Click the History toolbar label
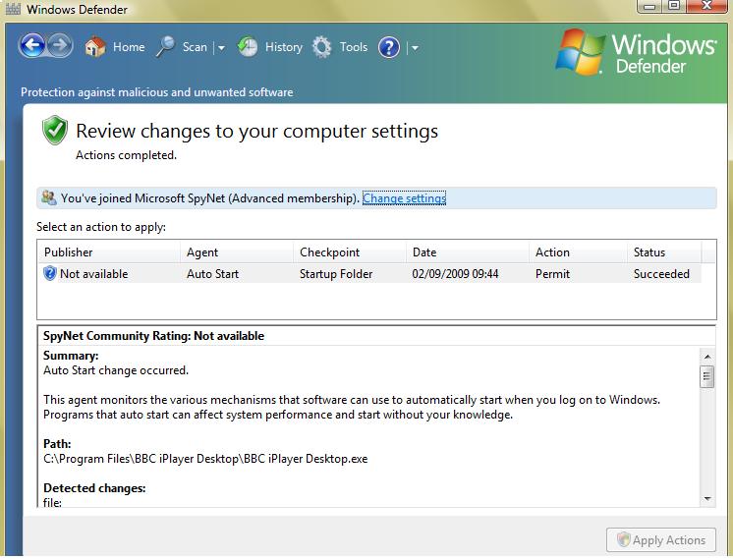Screen dimensions: 733x560 pos(284,47)
